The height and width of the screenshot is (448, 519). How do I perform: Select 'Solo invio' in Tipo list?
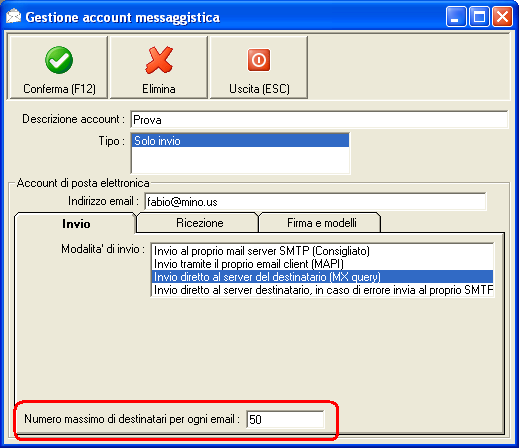(240, 141)
